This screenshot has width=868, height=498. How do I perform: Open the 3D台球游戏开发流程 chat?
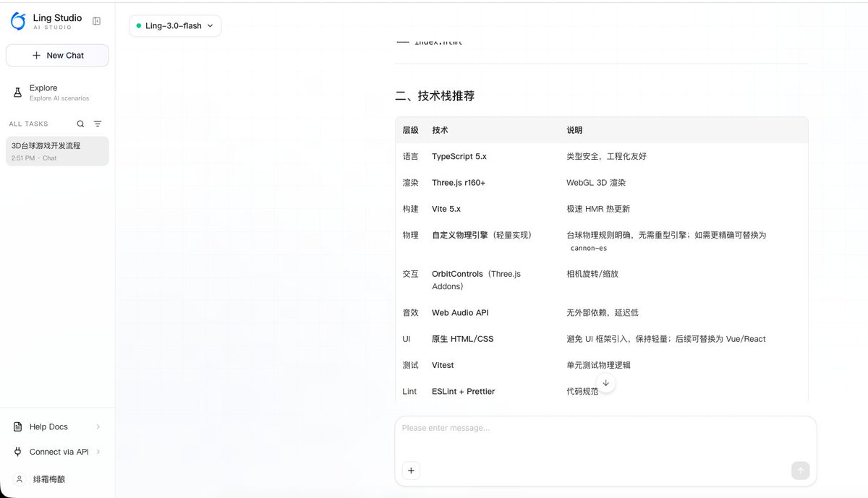(x=57, y=151)
